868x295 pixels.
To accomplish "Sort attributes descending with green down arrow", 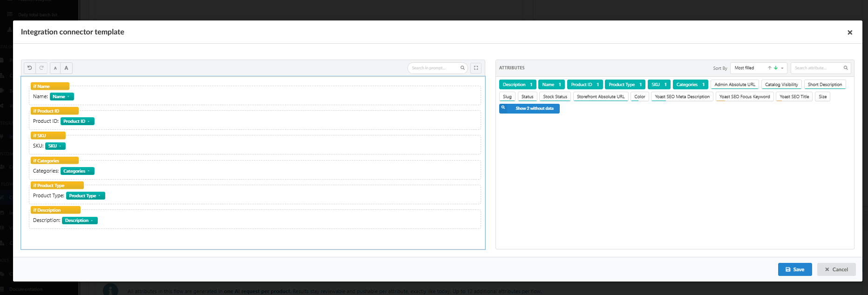I will point(776,68).
